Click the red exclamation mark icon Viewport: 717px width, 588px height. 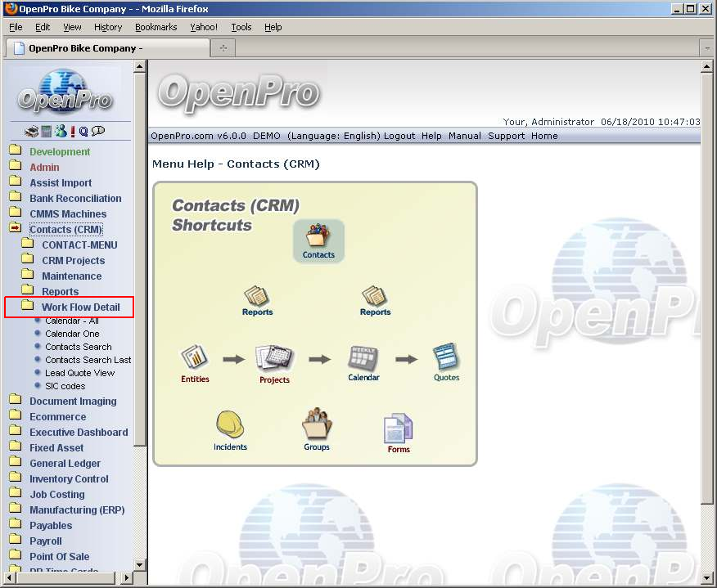73,131
